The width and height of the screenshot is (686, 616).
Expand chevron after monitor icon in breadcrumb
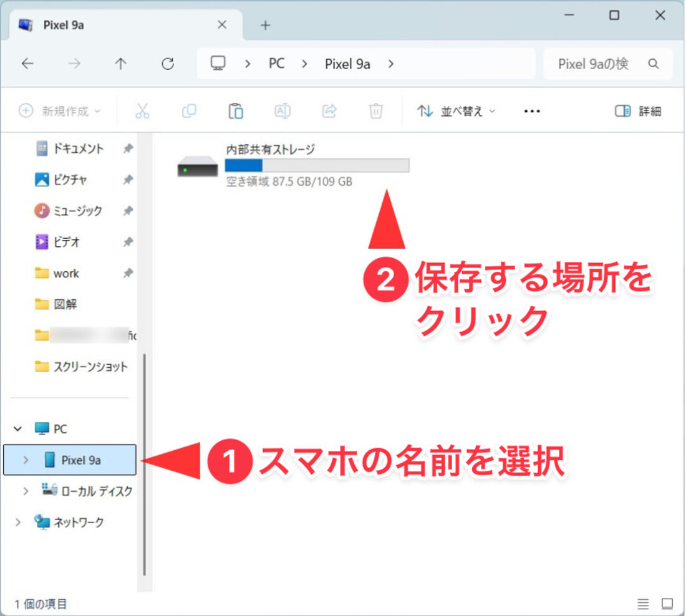(x=248, y=64)
